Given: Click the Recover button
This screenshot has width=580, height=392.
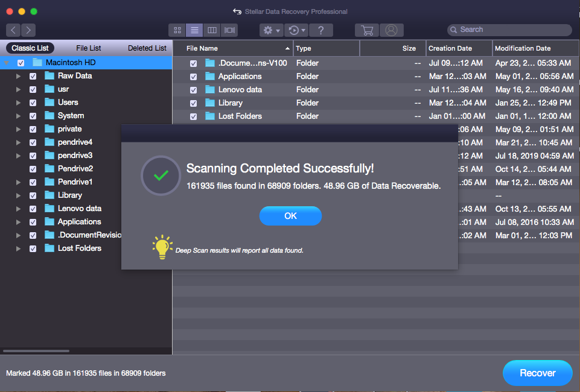Looking at the screenshot, I should click(537, 373).
